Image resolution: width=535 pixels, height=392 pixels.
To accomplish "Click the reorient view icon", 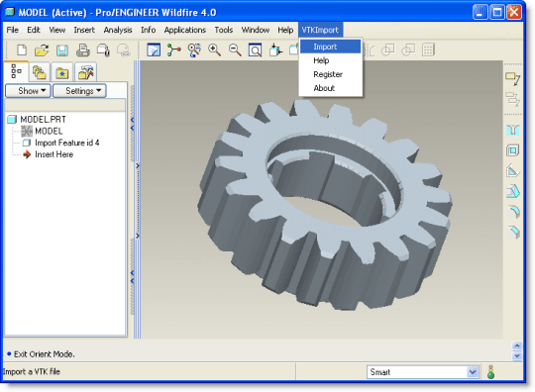I will tap(275, 50).
